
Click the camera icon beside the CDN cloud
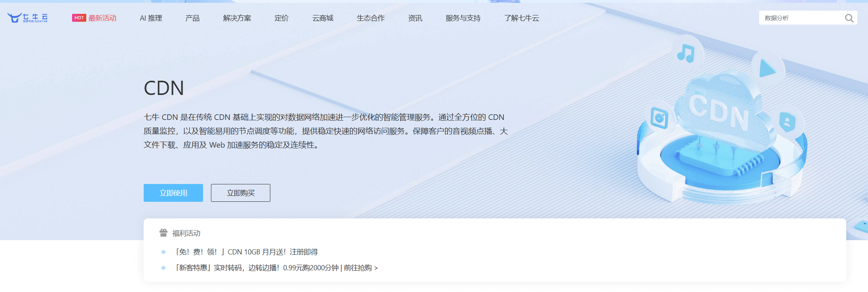[x=659, y=118]
